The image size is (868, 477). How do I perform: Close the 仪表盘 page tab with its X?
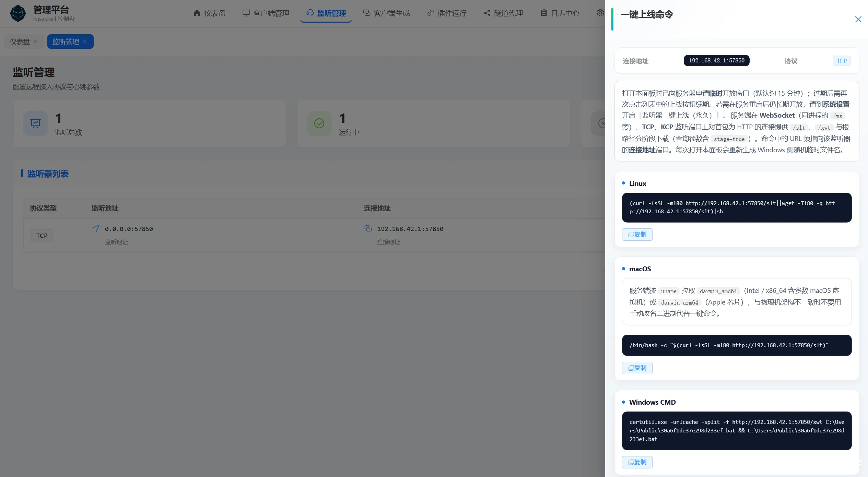click(35, 41)
